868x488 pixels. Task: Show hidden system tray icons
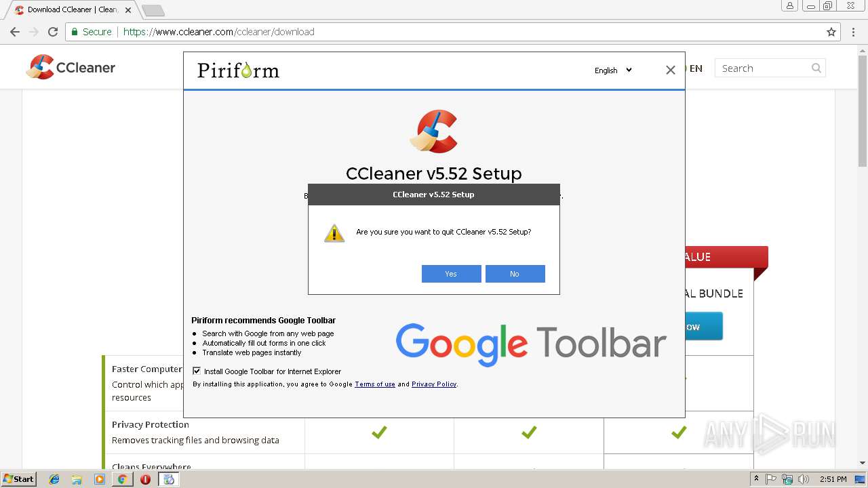point(756,479)
